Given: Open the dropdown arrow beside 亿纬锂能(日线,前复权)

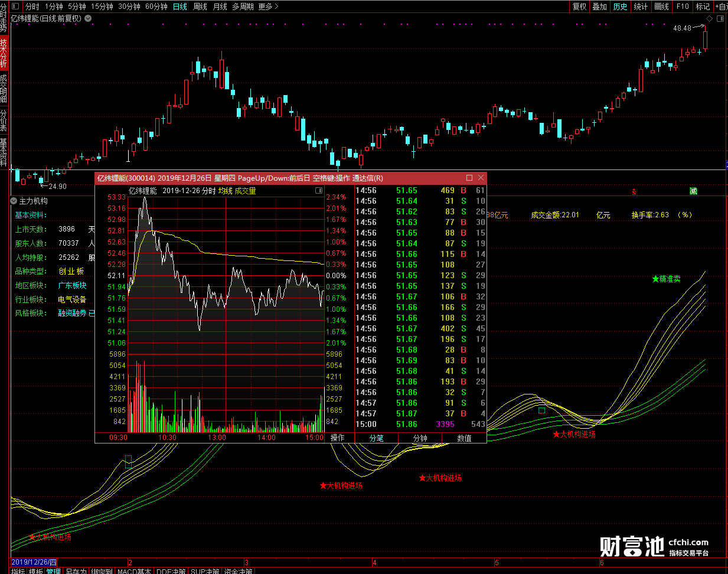Looking at the screenshot, I should (88, 18).
